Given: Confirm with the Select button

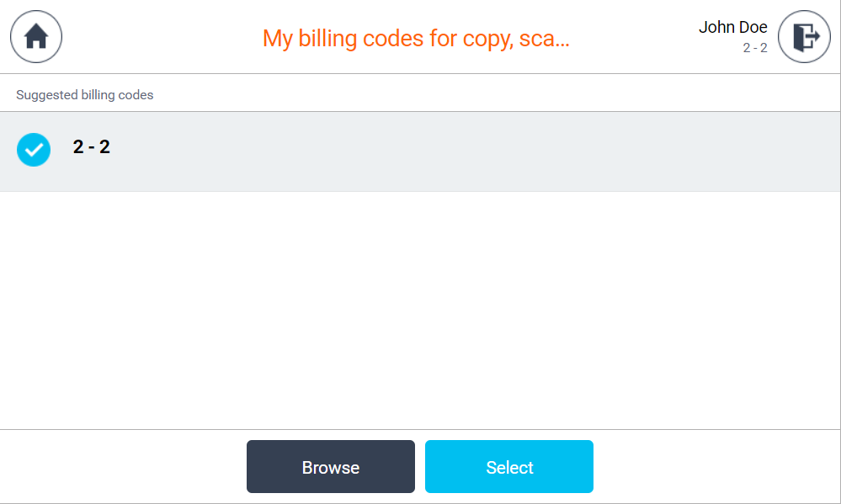Looking at the screenshot, I should pyautogui.click(x=509, y=467).
